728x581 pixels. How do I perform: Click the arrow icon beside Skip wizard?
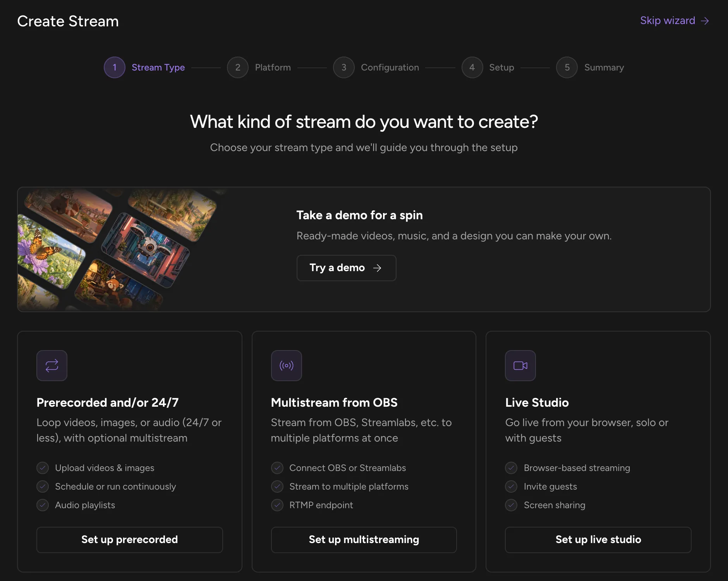pos(705,21)
